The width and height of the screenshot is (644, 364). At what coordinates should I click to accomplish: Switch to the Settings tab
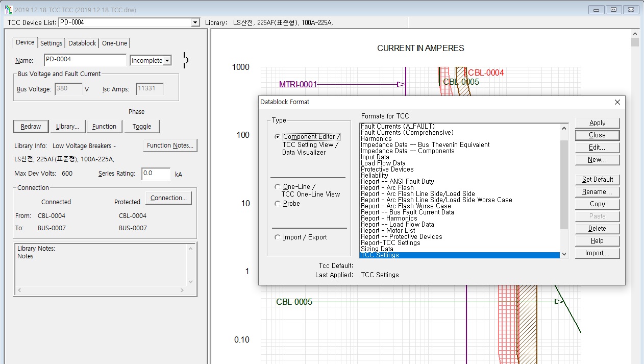point(51,43)
